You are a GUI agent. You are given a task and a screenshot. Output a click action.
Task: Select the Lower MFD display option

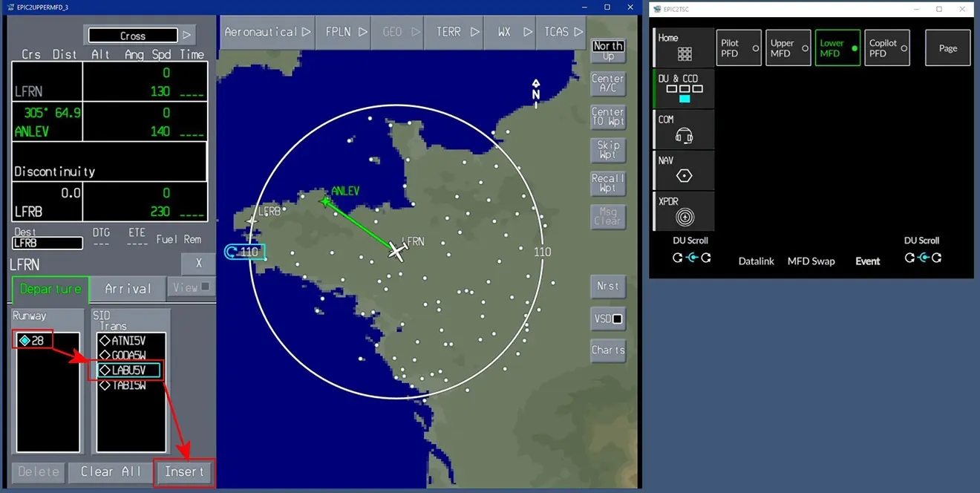click(x=837, y=48)
